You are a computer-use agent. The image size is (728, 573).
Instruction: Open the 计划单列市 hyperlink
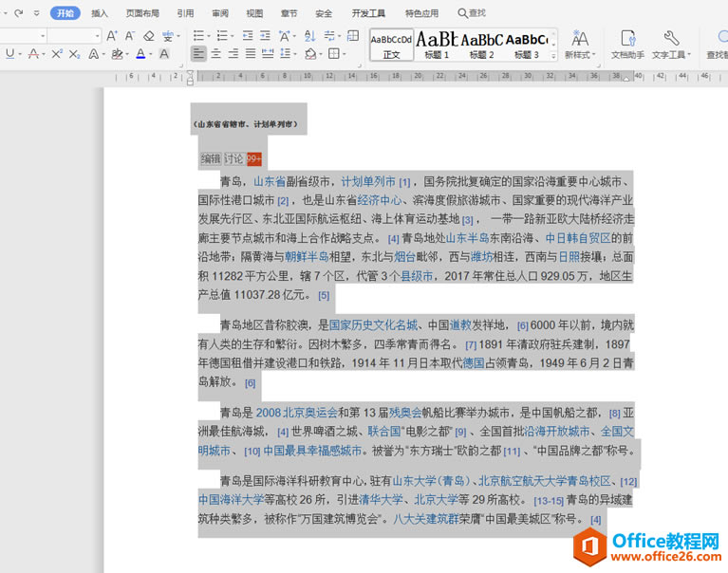click(368, 181)
